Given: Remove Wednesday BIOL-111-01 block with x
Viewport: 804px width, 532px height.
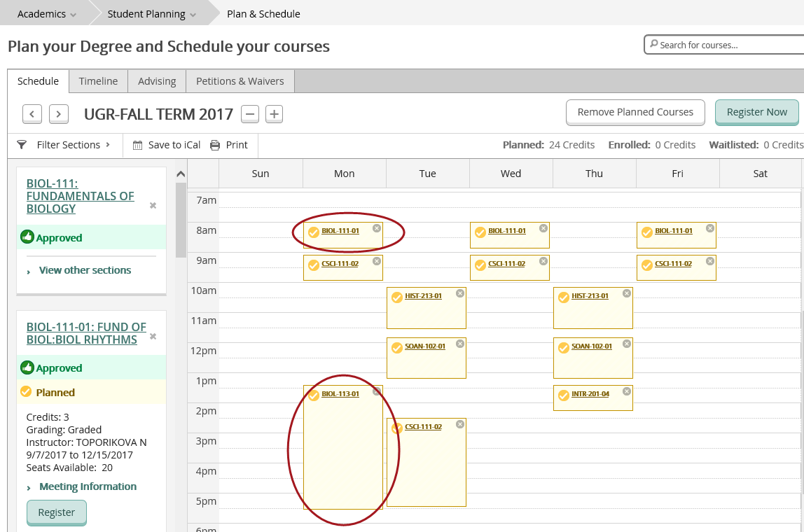Looking at the screenshot, I should pos(543,228).
